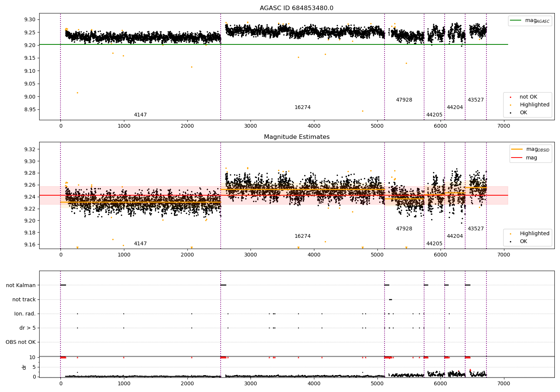Click the 'not track' row label
Screen dimensions: 560x392
click(x=24, y=300)
